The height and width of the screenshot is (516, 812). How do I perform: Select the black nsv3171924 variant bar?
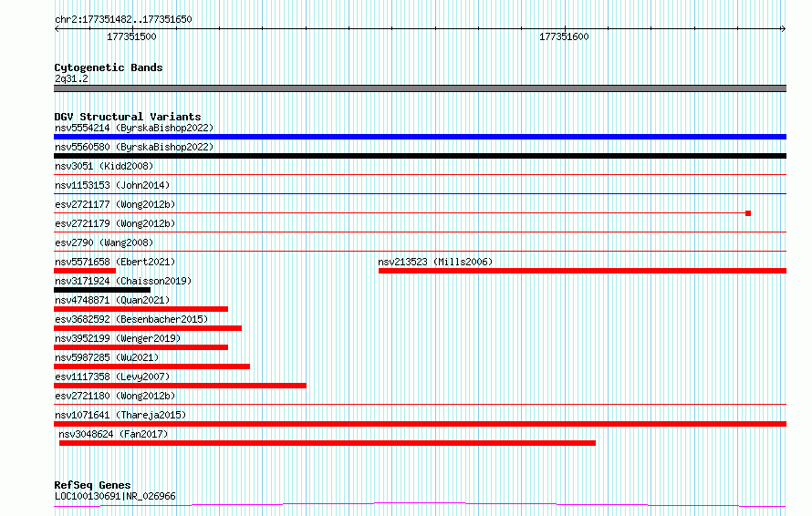click(x=102, y=290)
